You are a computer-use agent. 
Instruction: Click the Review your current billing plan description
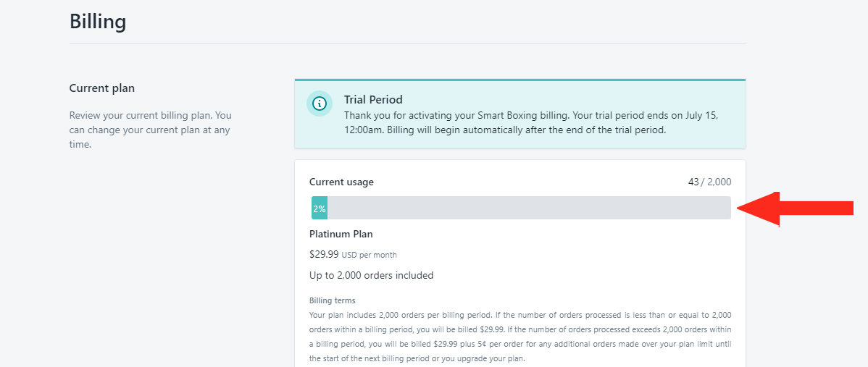(151, 130)
